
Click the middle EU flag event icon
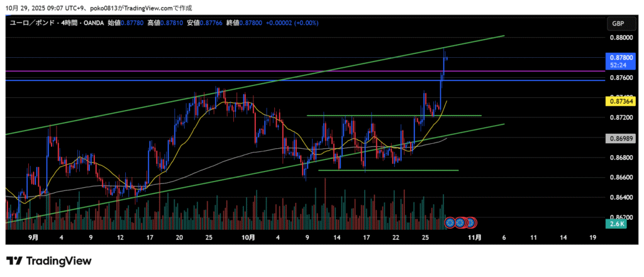(460, 222)
